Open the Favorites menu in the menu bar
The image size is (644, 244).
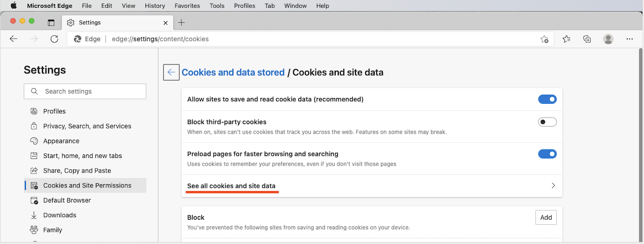pos(187,6)
